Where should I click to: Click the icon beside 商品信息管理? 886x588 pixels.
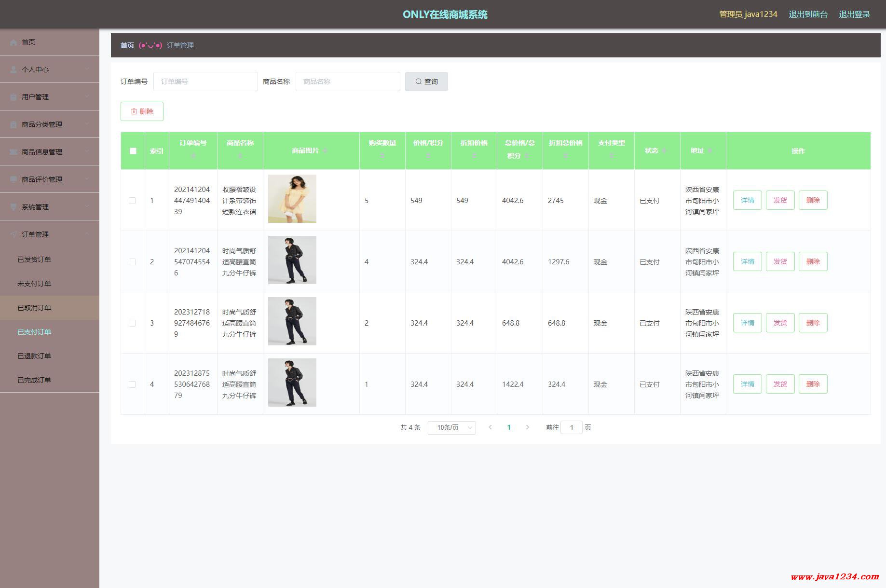tap(14, 152)
